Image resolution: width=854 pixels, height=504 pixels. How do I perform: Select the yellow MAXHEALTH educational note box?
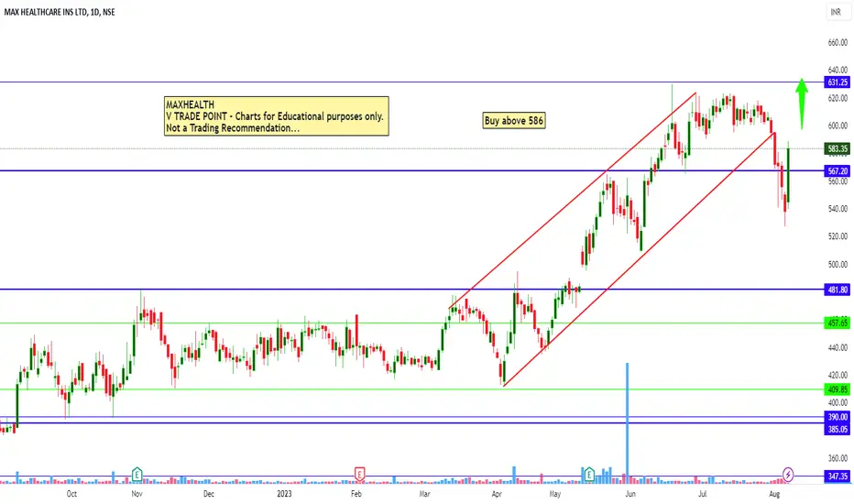(x=276, y=116)
